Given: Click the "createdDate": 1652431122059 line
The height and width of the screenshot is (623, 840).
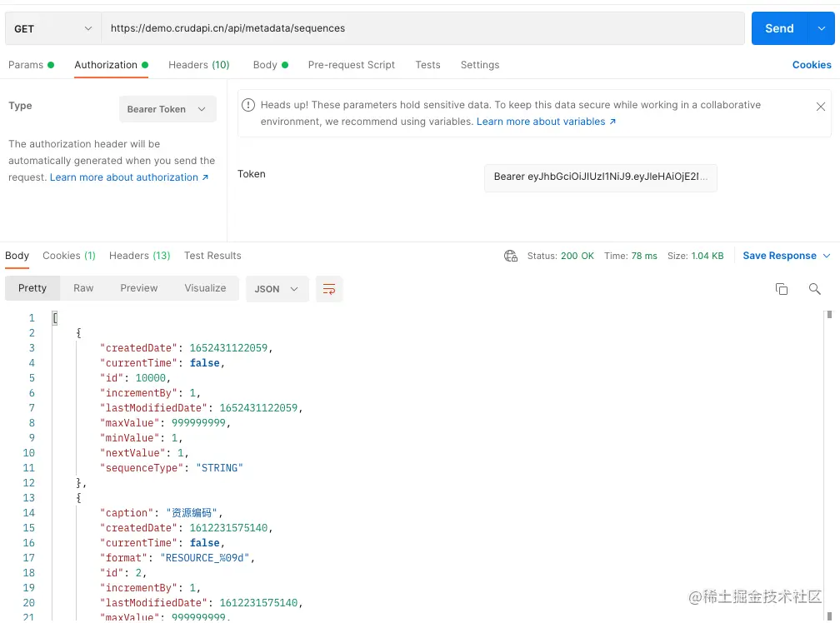Looking at the screenshot, I should click(x=187, y=348).
